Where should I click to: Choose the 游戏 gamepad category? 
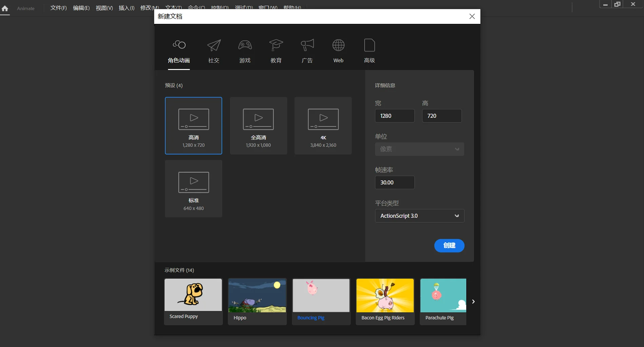pyautogui.click(x=245, y=45)
